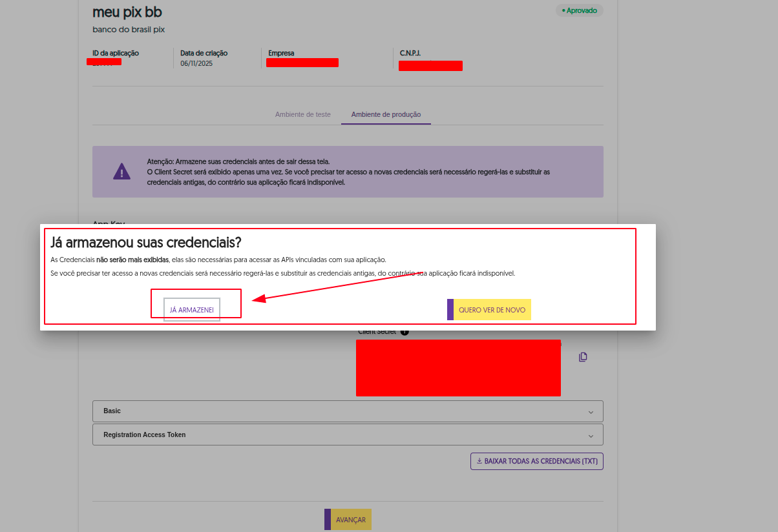This screenshot has width=778, height=532.
Task: Click purple accent bar on QUERO VER DE NOVO
Action: click(450, 310)
